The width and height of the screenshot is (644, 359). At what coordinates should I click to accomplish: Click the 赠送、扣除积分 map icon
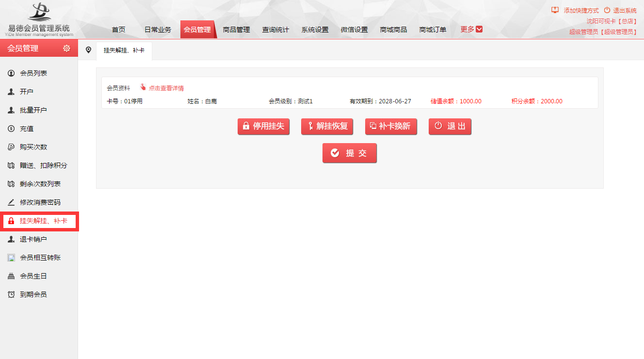pyautogui.click(x=11, y=165)
